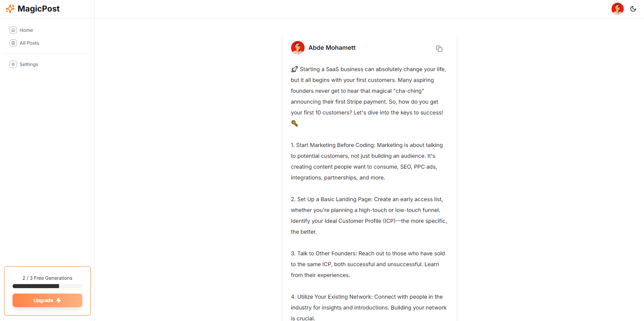Click the key emoji in the post
Screen dimensions: 644x321
(x=294, y=124)
